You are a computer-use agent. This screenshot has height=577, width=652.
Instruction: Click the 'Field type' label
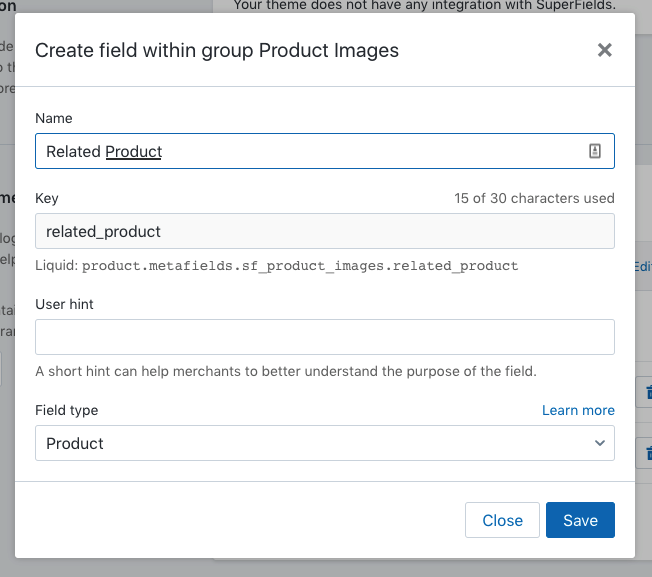click(x=67, y=410)
